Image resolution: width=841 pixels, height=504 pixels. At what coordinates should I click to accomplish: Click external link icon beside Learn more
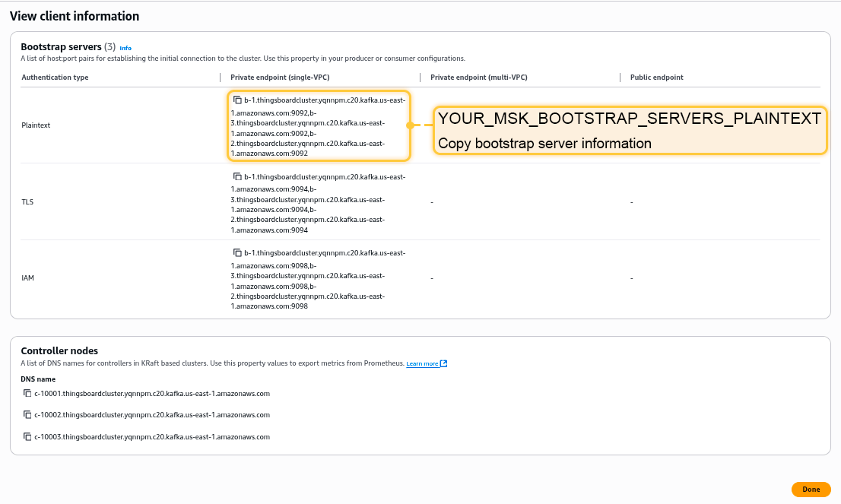click(x=444, y=364)
